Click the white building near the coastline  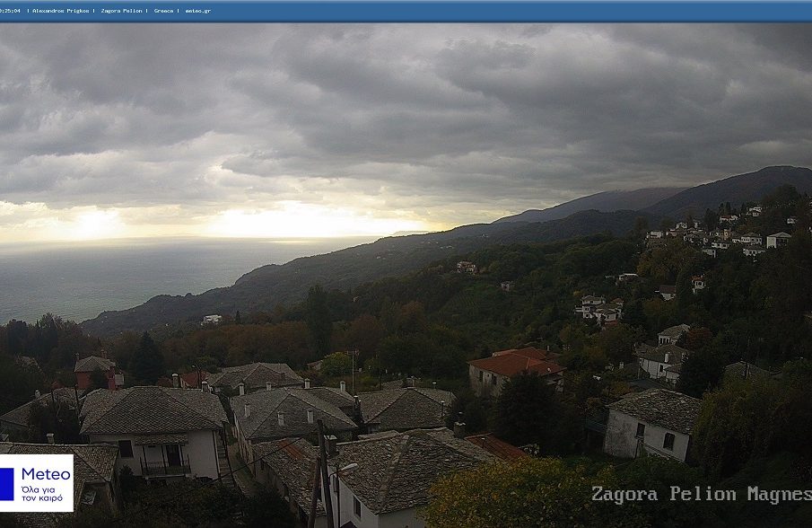(212, 319)
